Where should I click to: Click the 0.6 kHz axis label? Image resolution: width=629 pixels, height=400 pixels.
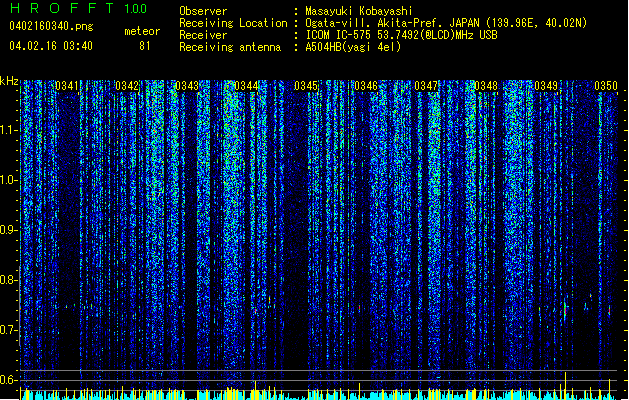pos(9,380)
